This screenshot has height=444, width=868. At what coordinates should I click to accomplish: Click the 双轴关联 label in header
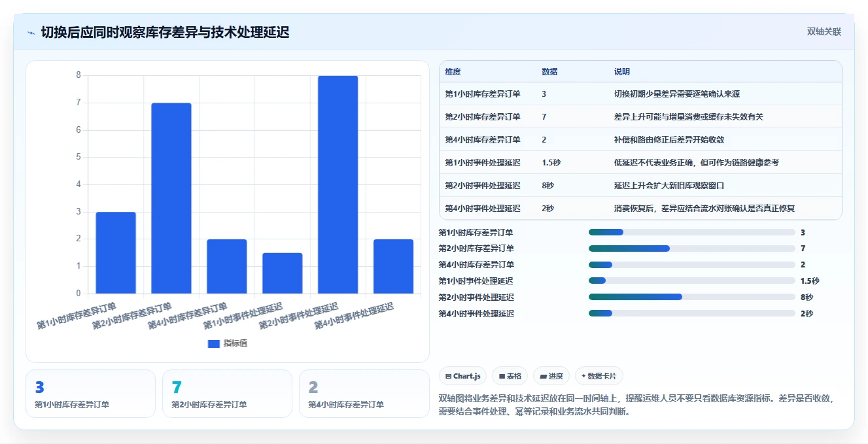(824, 32)
